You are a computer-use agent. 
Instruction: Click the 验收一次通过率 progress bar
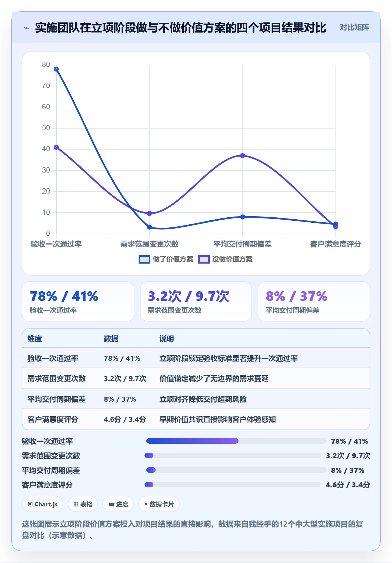click(x=236, y=441)
